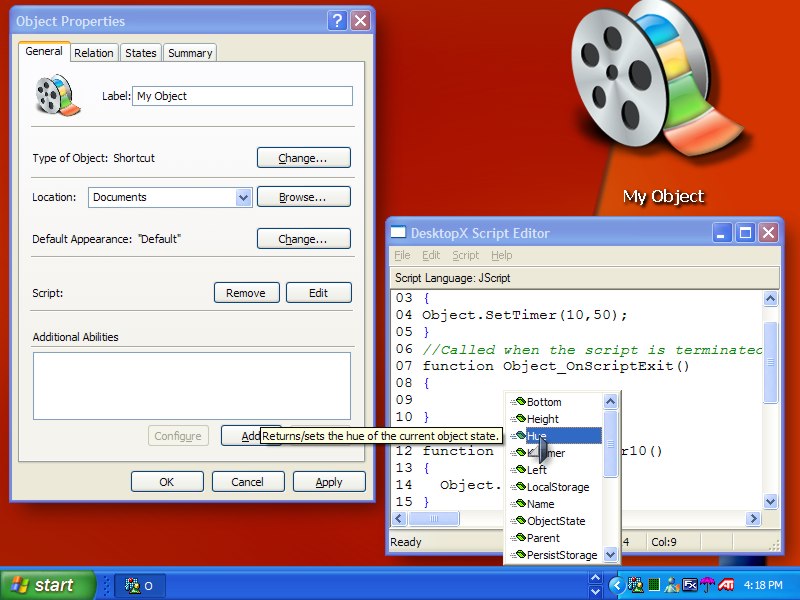Image resolution: width=800 pixels, height=600 pixels.
Task: Click the LocalStorage property icon in the list
Action: click(x=518, y=486)
